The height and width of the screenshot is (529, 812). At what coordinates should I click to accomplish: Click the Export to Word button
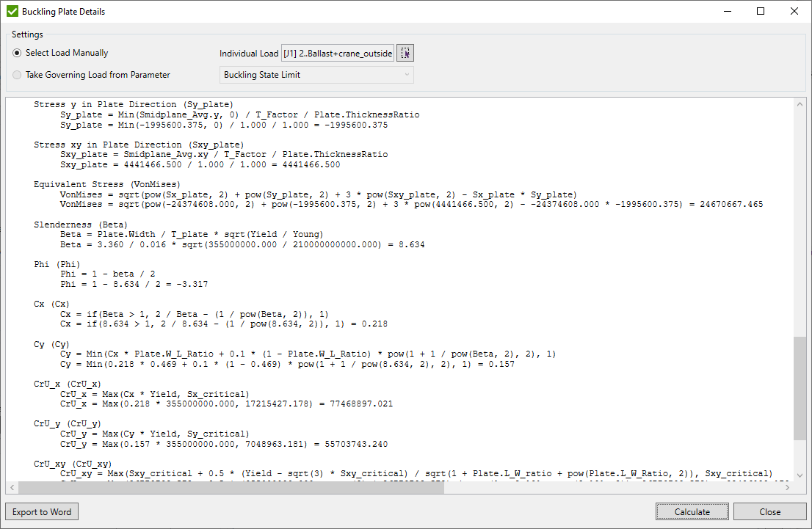pos(41,511)
